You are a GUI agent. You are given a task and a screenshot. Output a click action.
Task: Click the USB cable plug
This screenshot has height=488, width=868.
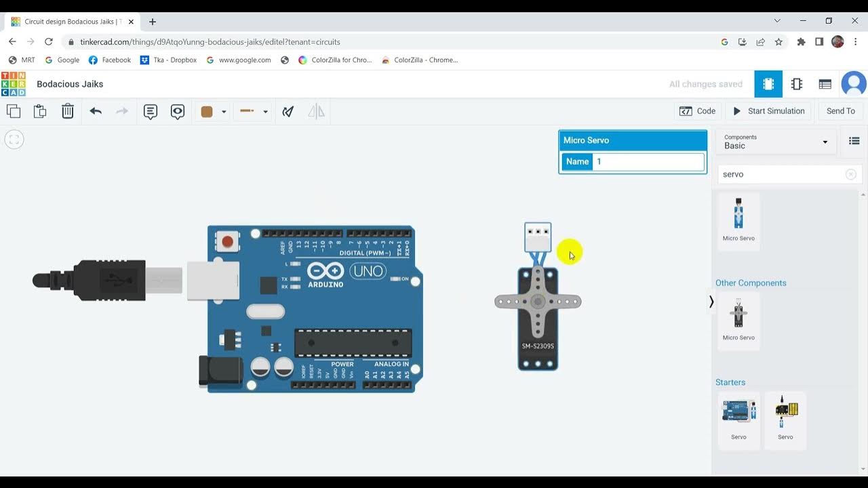click(108, 280)
